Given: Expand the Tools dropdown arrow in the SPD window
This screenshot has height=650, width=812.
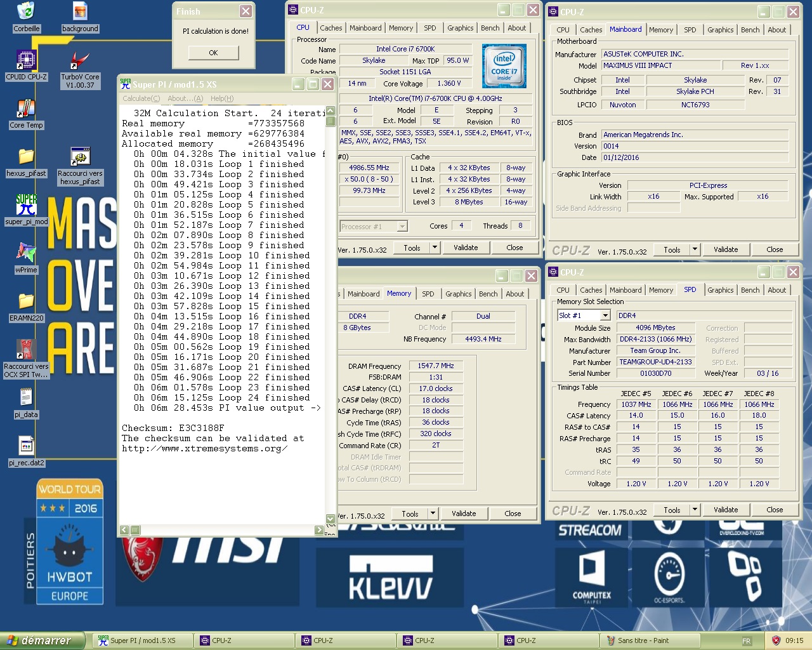Looking at the screenshot, I should [695, 510].
